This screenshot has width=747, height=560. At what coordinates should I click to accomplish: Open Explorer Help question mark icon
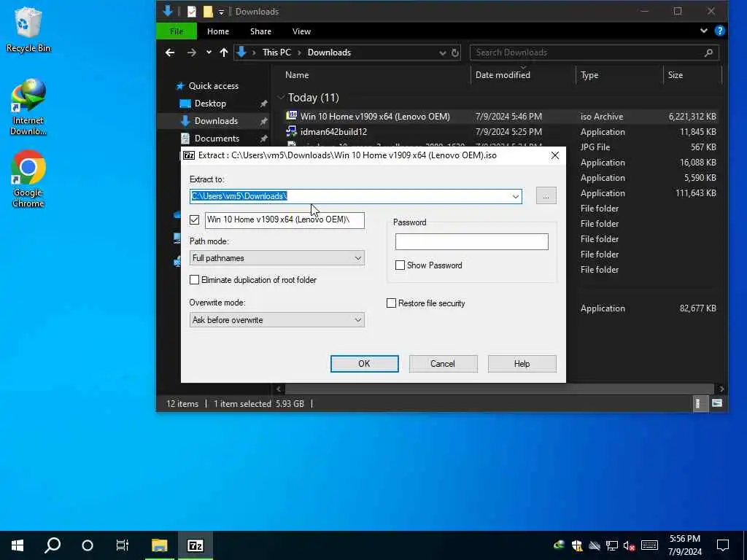pos(720,31)
